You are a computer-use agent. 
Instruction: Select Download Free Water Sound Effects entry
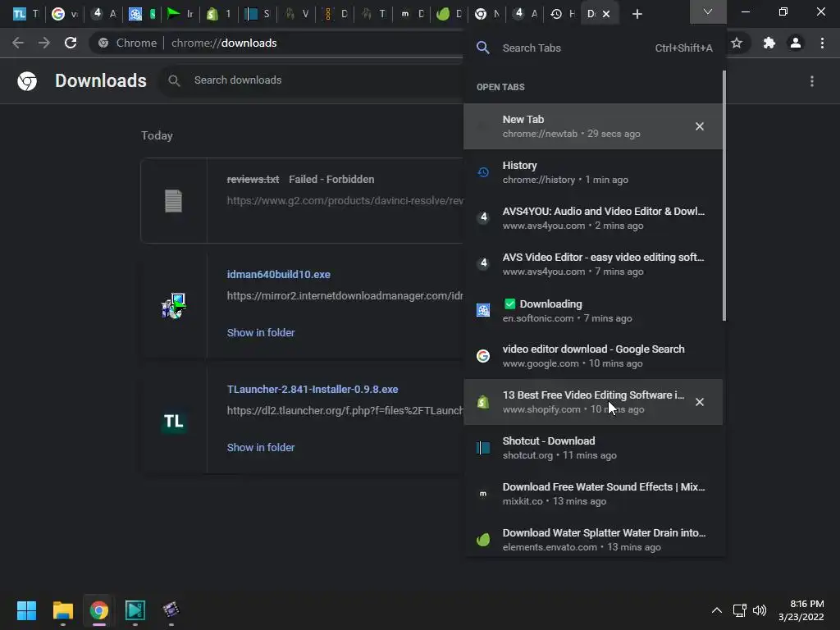tap(592, 494)
